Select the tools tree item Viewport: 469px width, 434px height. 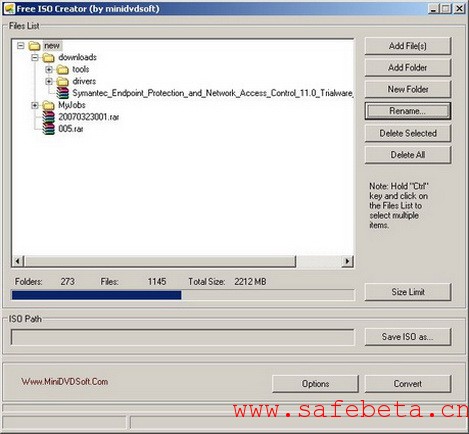coord(81,69)
